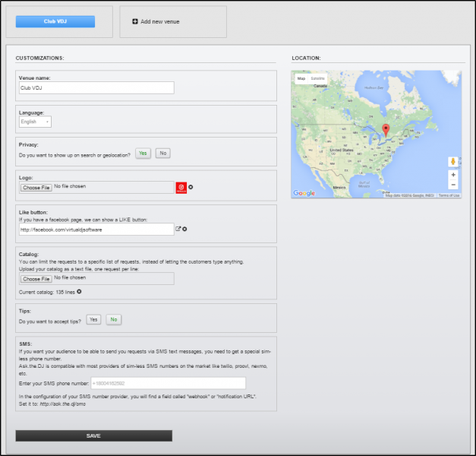Enable accepting tips with Yes

(x=93, y=320)
